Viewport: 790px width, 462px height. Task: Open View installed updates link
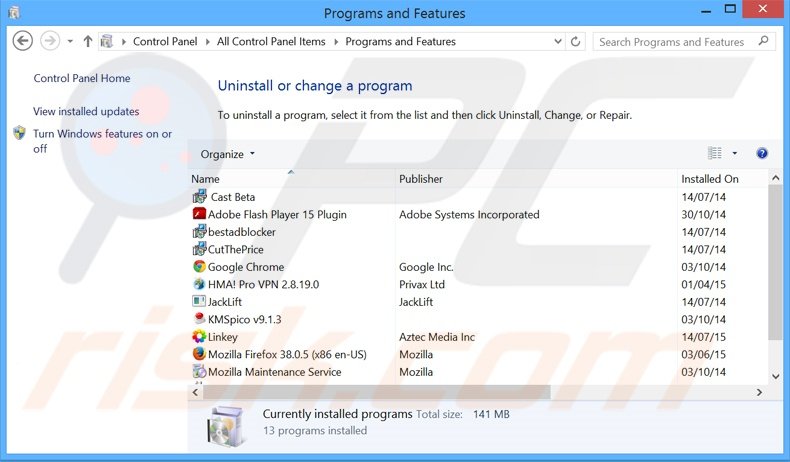coord(86,111)
